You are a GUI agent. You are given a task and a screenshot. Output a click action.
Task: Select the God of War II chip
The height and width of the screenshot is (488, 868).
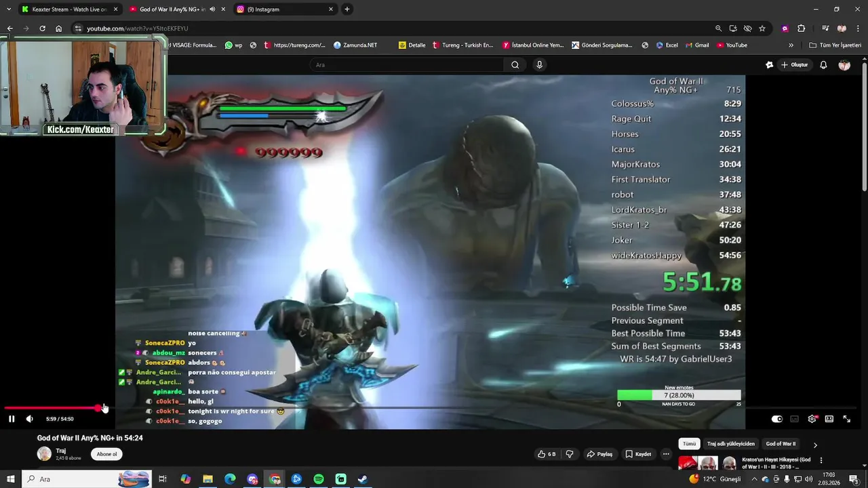pyautogui.click(x=781, y=444)
